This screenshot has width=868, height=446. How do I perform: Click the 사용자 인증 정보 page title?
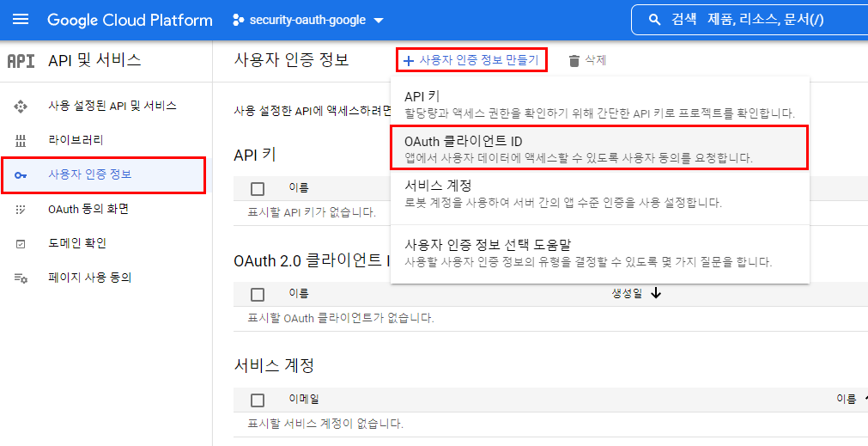(x=292, y=60)
